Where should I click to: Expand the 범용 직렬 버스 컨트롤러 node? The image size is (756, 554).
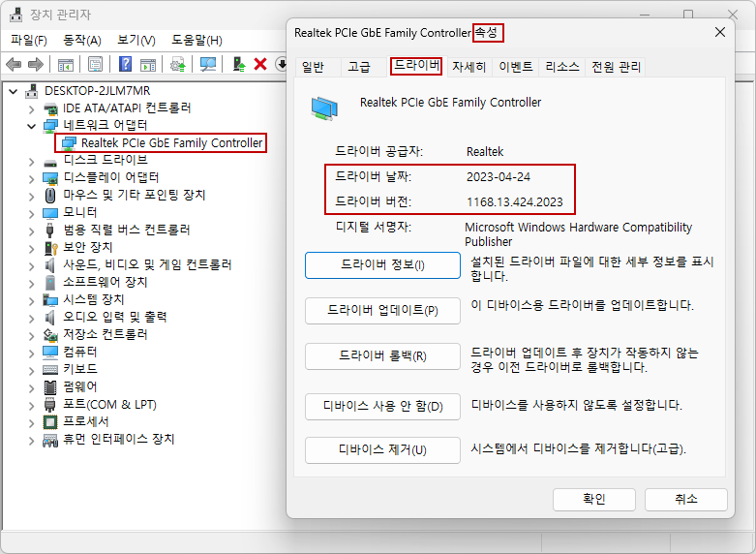[32, 231]
